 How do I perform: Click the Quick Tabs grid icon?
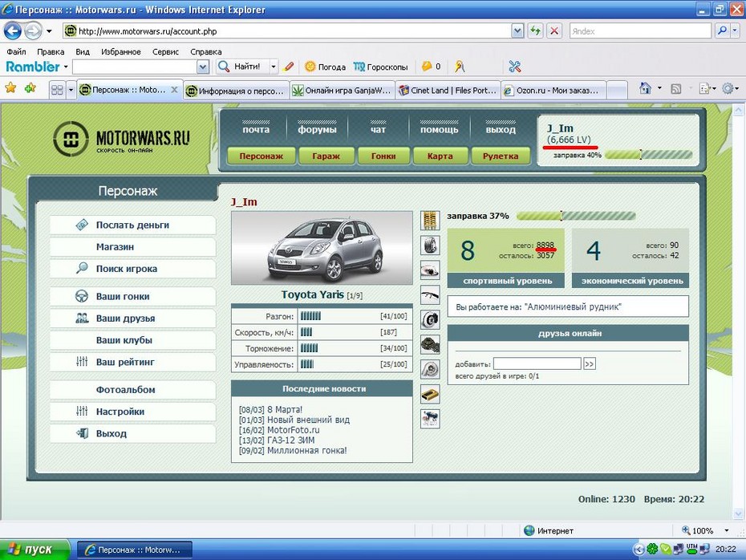point(57,90)
